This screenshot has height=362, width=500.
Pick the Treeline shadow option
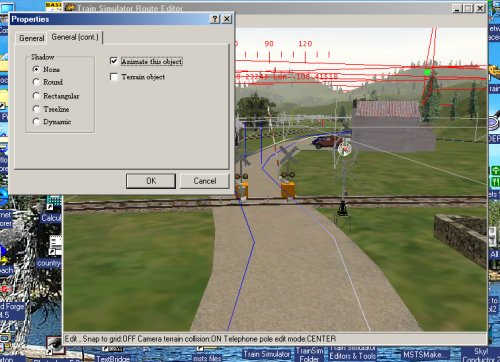[36, 109]
